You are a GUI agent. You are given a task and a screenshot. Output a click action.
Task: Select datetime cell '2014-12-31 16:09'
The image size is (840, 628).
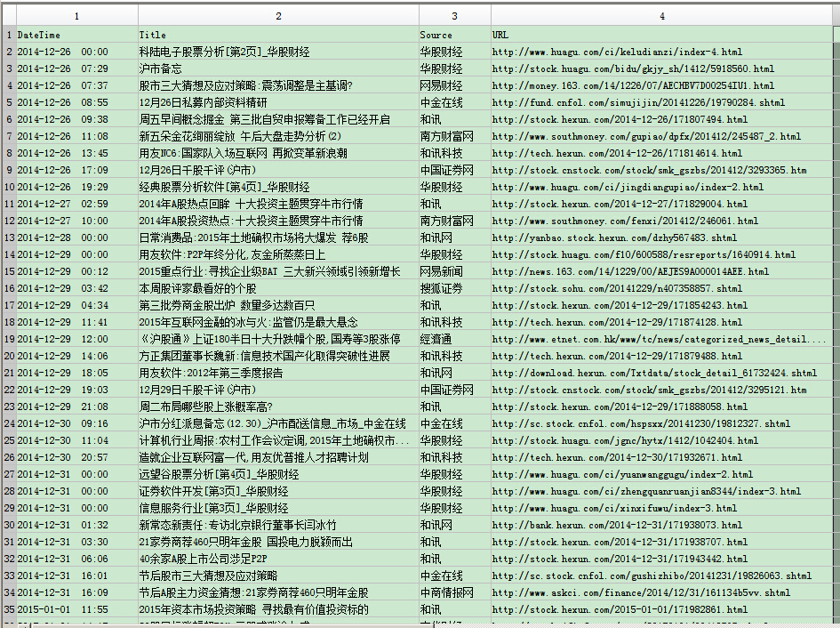click(x=77, y=592)
